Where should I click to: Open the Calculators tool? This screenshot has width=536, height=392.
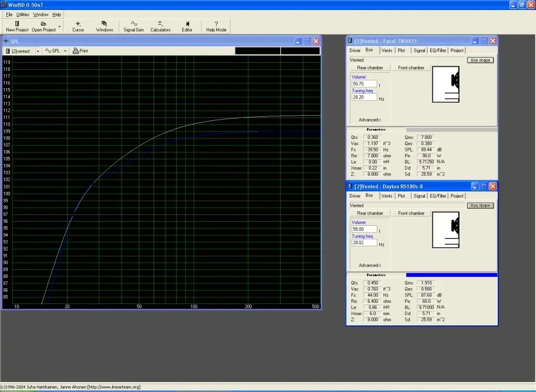click(x=160, y=26)
